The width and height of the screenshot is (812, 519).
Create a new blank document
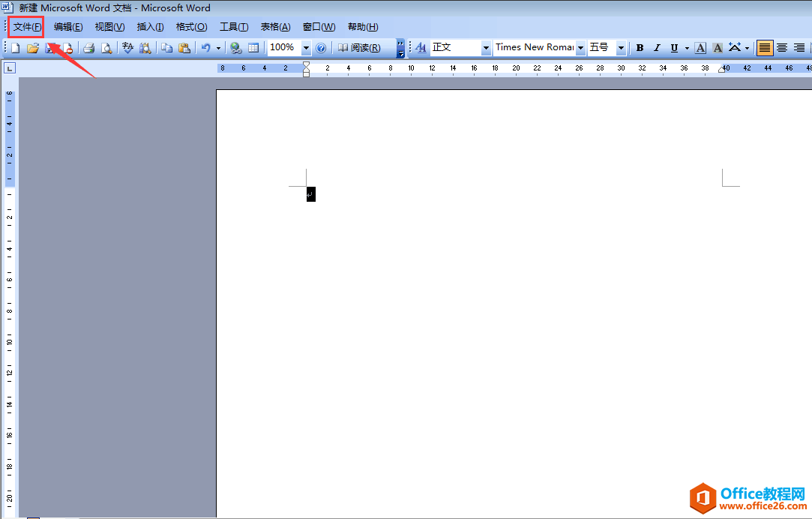[14, 48]
